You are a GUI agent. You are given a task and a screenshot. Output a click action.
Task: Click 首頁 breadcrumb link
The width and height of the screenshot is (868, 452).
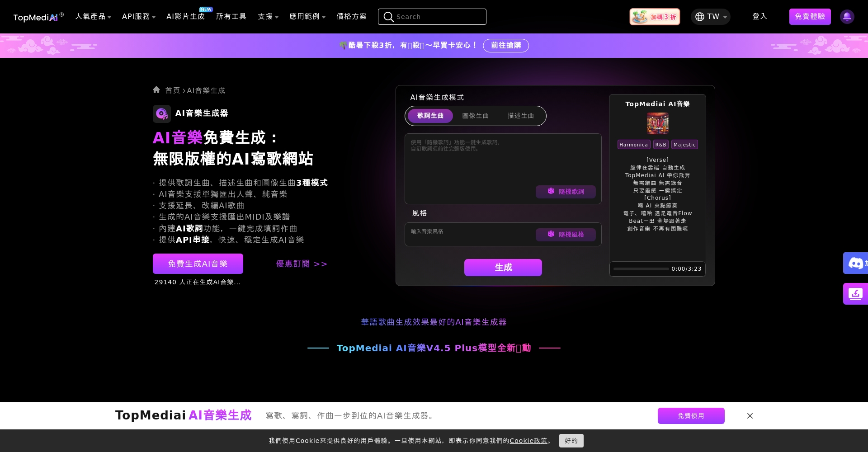tap(173, 90)
